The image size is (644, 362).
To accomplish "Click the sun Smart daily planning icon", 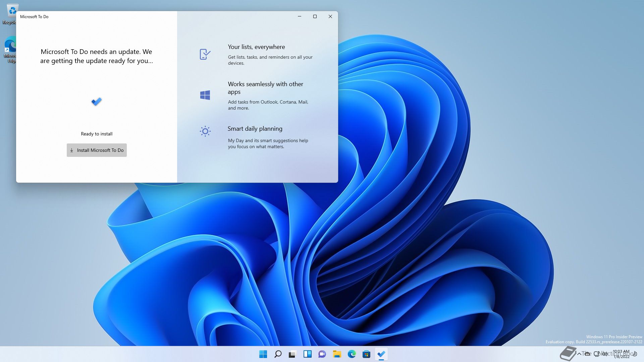I will [205, 131].
